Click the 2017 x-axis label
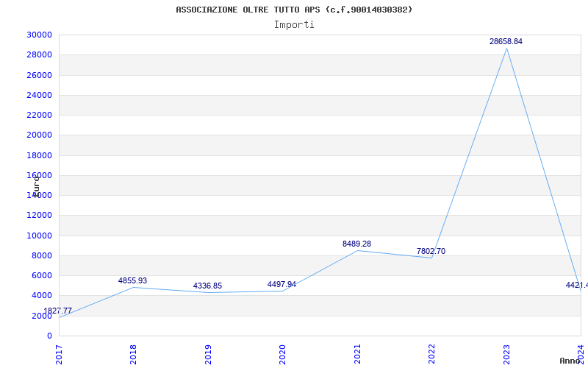This screenshot has width=588, height=368. pos(60,354)
